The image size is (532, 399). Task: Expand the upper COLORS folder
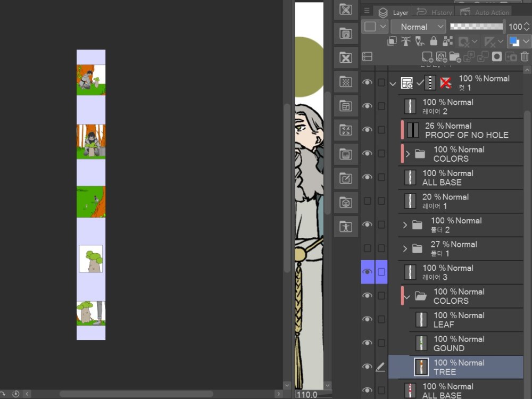tap(408, 154)
